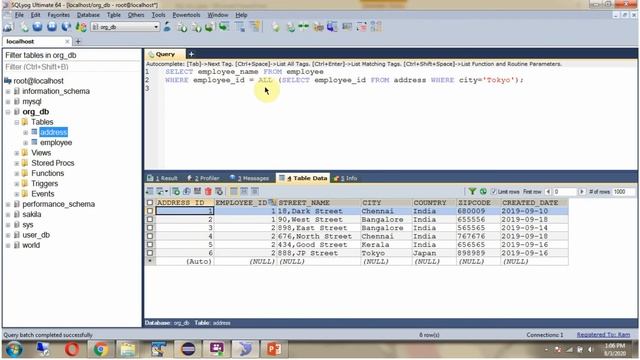Click the Eclipse taskbar icon

(x=188, y=349)
